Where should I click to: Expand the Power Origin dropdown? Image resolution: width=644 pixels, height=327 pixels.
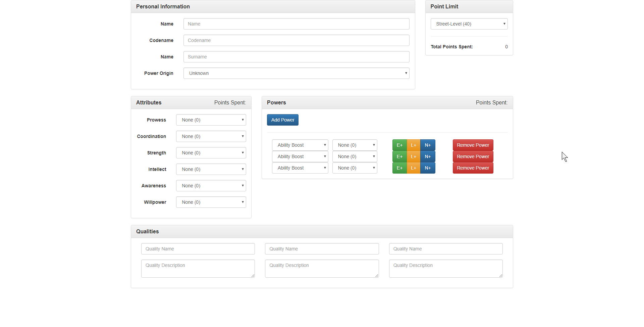(296, 73)
